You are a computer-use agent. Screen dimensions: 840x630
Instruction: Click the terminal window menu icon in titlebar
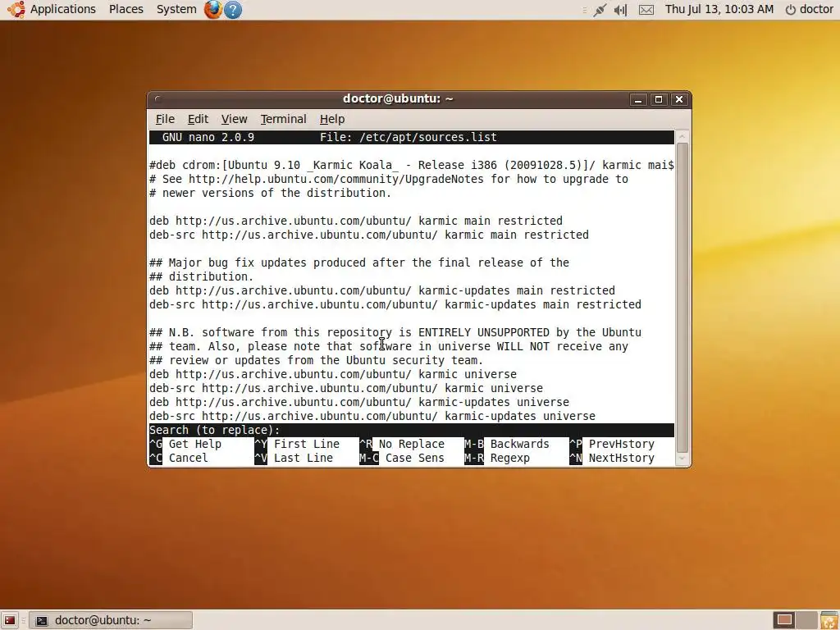pyautogui.click(x=157, y=98)
